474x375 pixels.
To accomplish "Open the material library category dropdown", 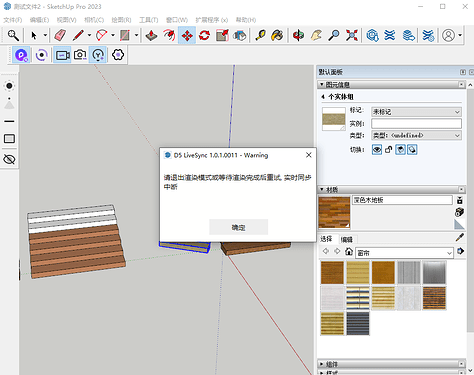I will tap(404, 253).
